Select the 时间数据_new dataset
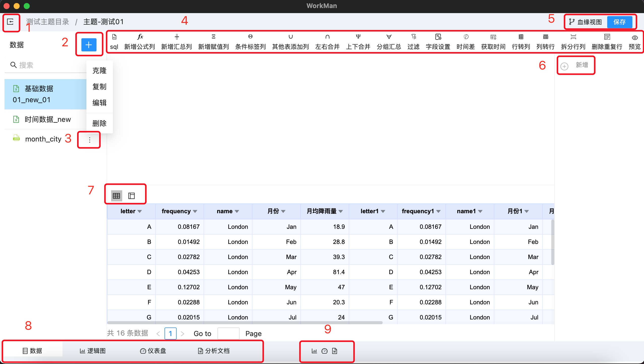644x364 pixels. [45, 119]
